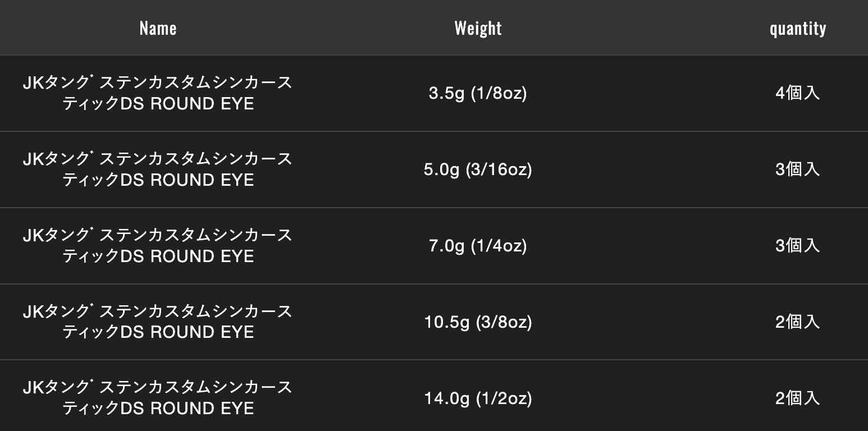Open JKタング product name in 3.5g row
The image size is (868, 431).
158,83
